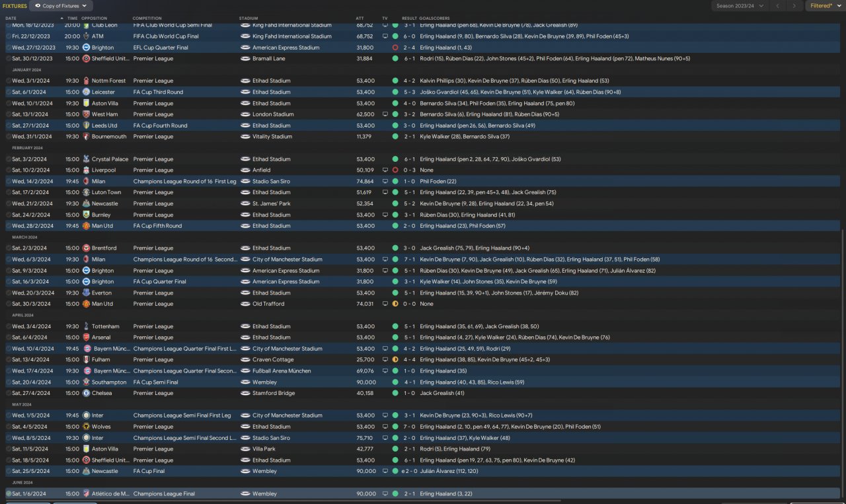The height and width of the screenshot is (504, 846).
Task: Select the EFL Cup Quarter Final text
Action: 161,48
